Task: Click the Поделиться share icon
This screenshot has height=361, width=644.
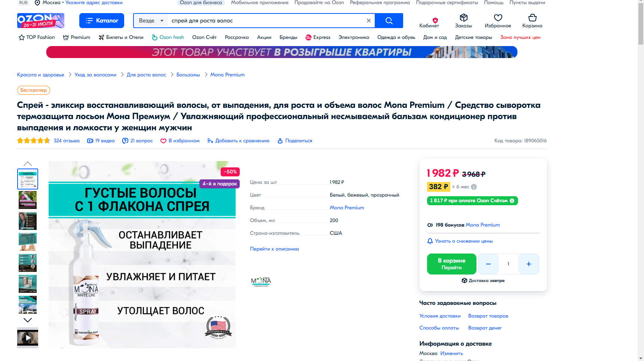Action: coord(280,141)
